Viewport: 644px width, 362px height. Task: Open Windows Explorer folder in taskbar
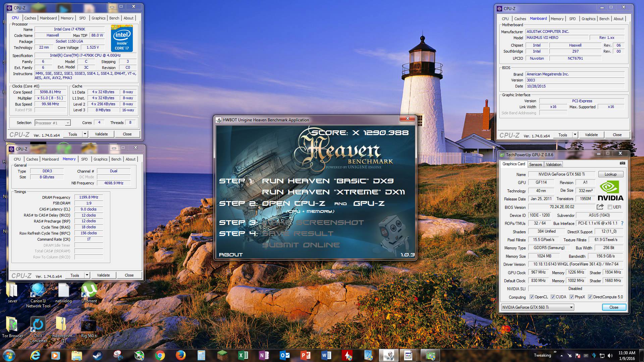[x=77, y=355]
